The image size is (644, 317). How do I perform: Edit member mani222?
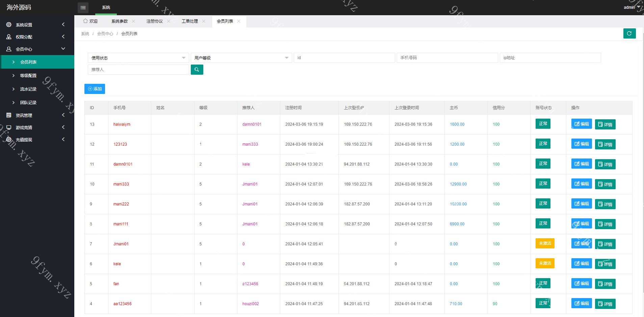pyautogui.click(x=582, y=204)
